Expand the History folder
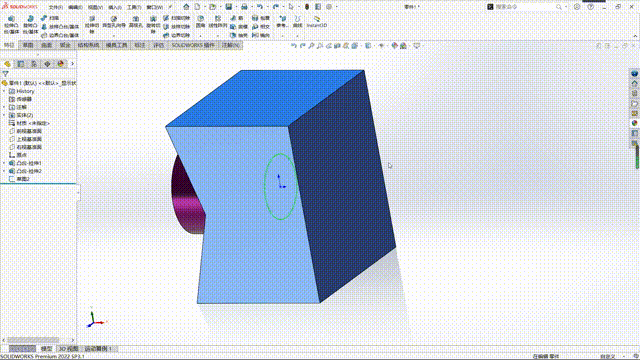 (4, 91)
